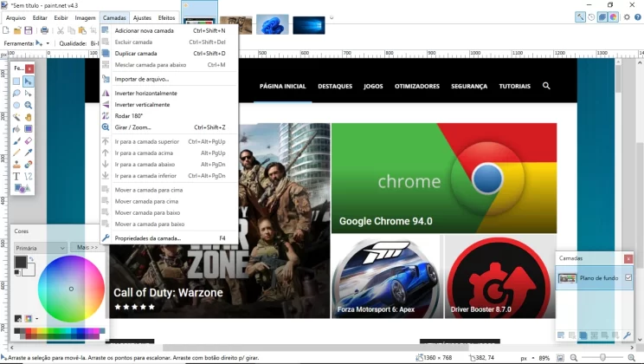Expand the image list arrow beside thumbnails
This screenshot has width=644, height=364.
coord(332,17)
